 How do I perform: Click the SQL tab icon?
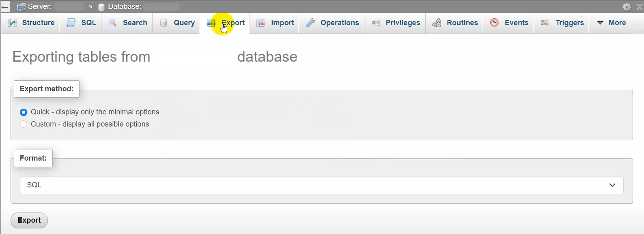click(x=71, y=23)
